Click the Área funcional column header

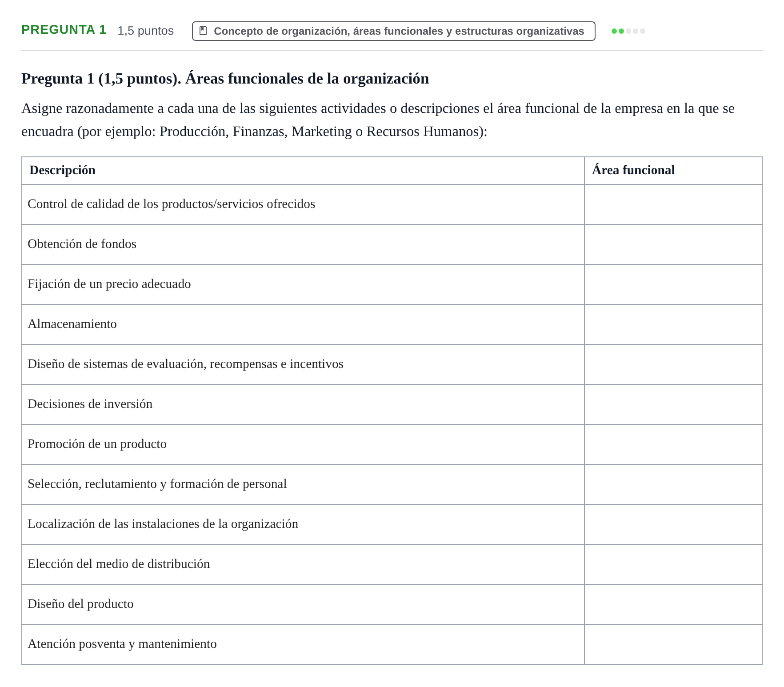pyautogui.click(x=633, y=170)
